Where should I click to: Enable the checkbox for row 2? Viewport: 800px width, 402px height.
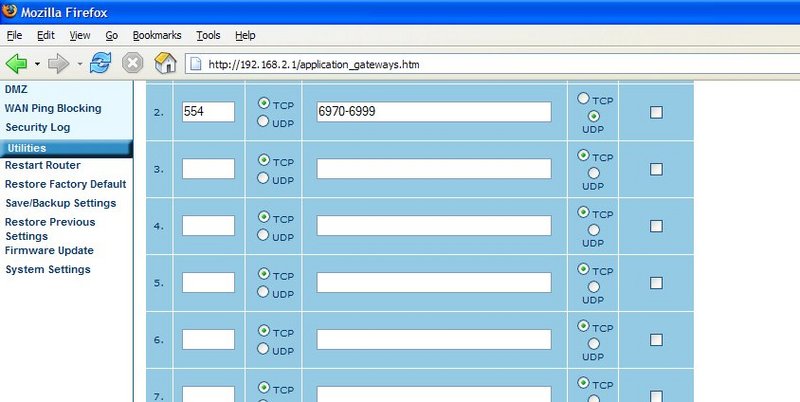[x=656, y=112]
